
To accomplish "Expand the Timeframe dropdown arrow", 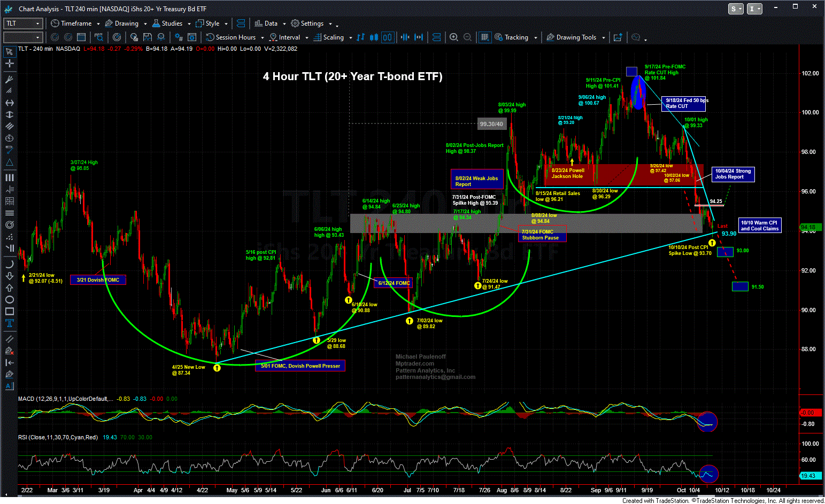I will pos(97,24).
